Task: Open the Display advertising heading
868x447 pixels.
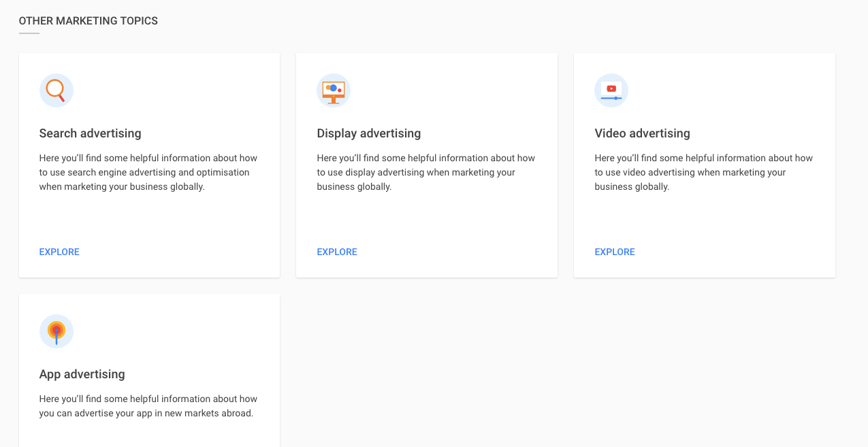Action: pyautogui.click(x=369, y=133)
